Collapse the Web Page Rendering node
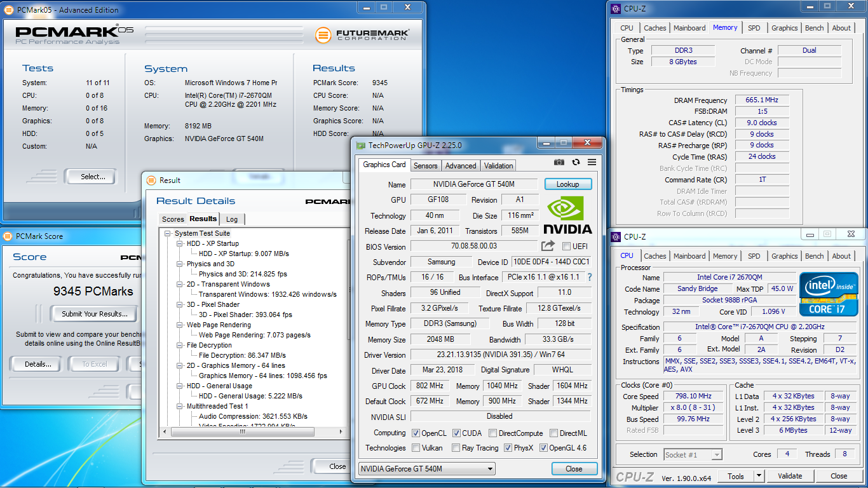This screenshot has height=488, width=868. coord(180,325)
